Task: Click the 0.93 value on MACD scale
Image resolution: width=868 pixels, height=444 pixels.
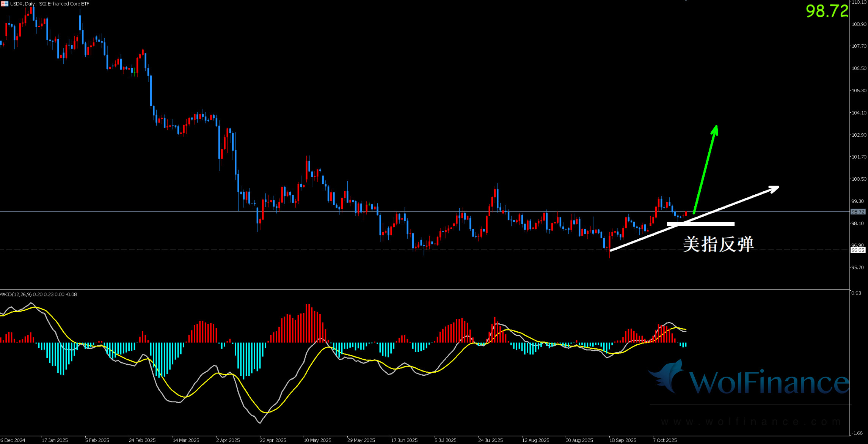Action: tap(856, 293)
